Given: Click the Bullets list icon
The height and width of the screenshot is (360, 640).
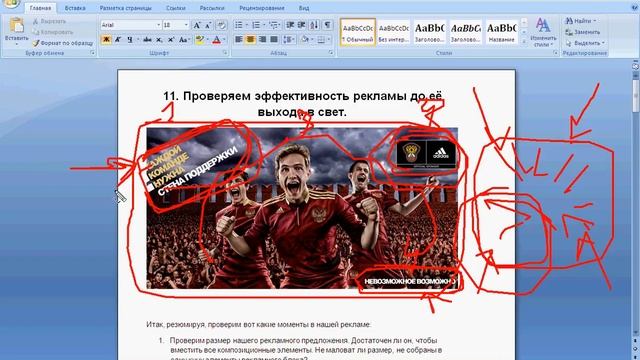Looking at the screenshot, I should pos(239,25).
